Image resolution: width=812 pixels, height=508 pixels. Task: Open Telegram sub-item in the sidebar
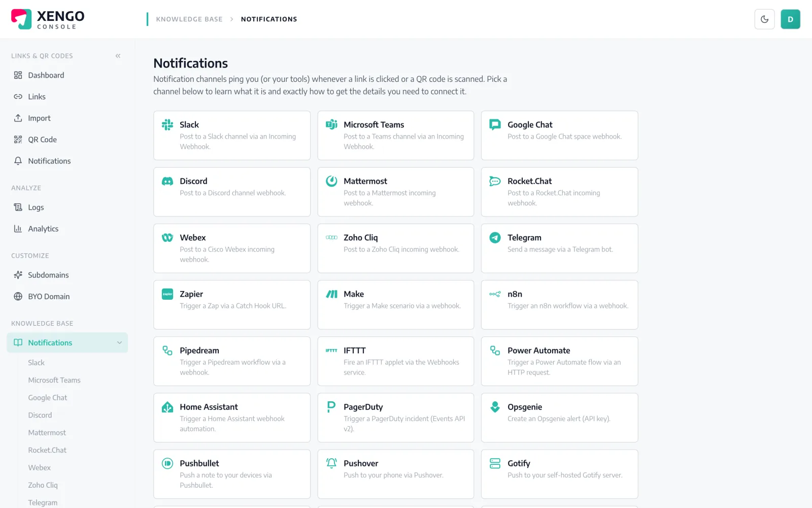click(x=43, y=503)
